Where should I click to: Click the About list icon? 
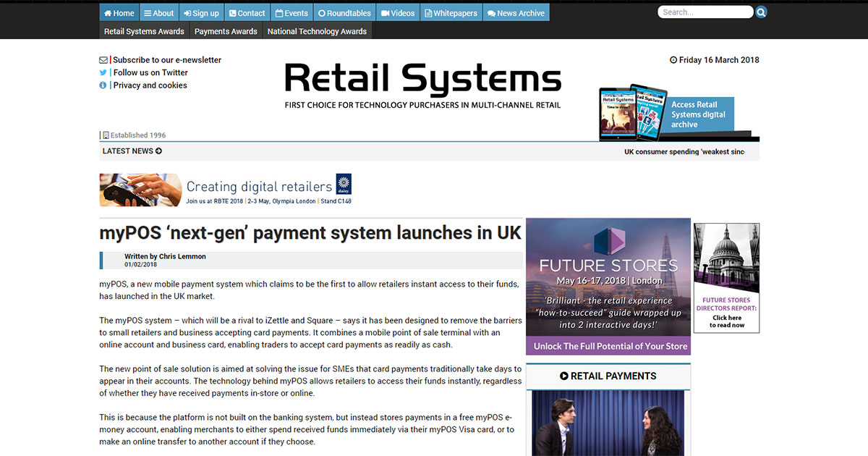click(x=148, y=13)
